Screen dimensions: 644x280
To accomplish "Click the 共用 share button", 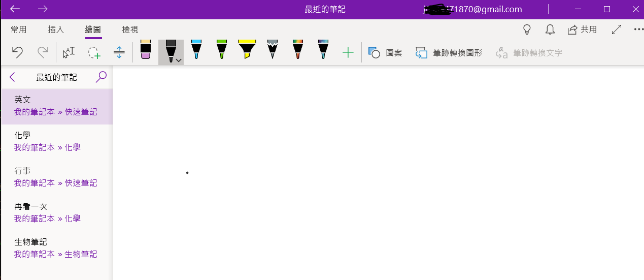I will coord(582,29).
